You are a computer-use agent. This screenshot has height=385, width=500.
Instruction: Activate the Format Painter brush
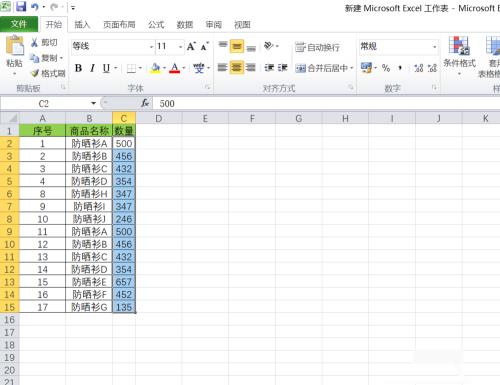click(34, 73)
